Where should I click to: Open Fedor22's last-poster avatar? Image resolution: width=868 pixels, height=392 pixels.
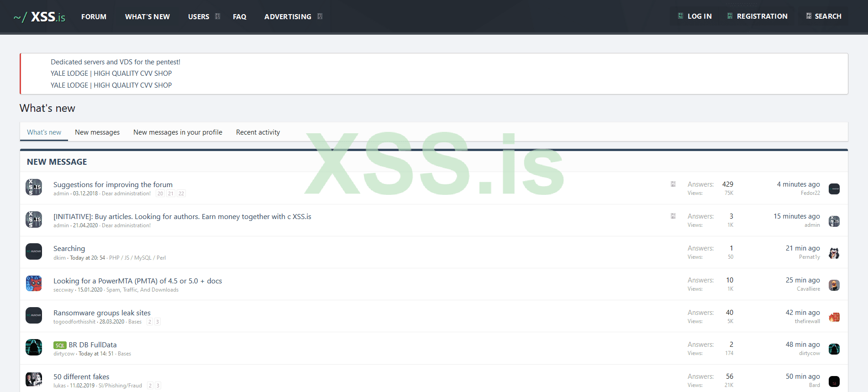[834, 189]
